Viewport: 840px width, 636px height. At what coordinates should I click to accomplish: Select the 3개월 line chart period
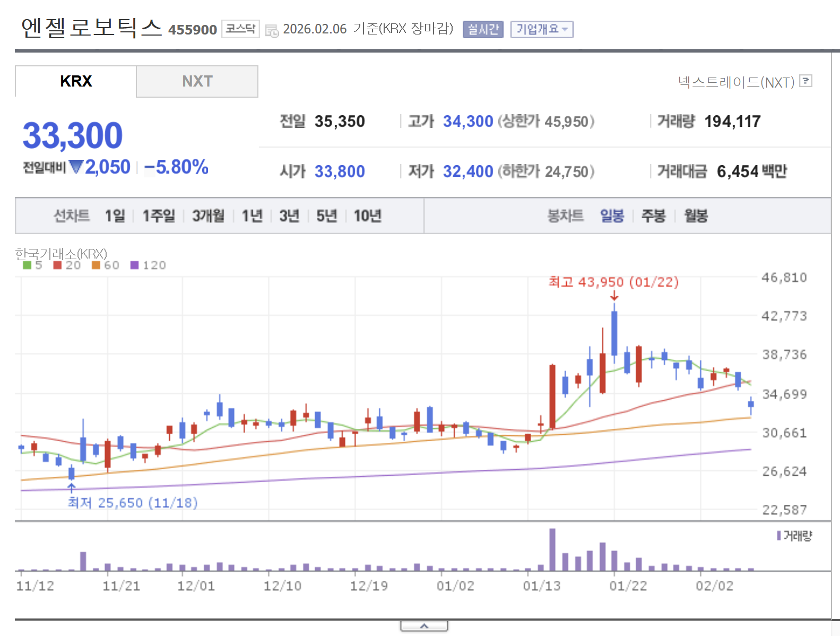tap(208, 216)
